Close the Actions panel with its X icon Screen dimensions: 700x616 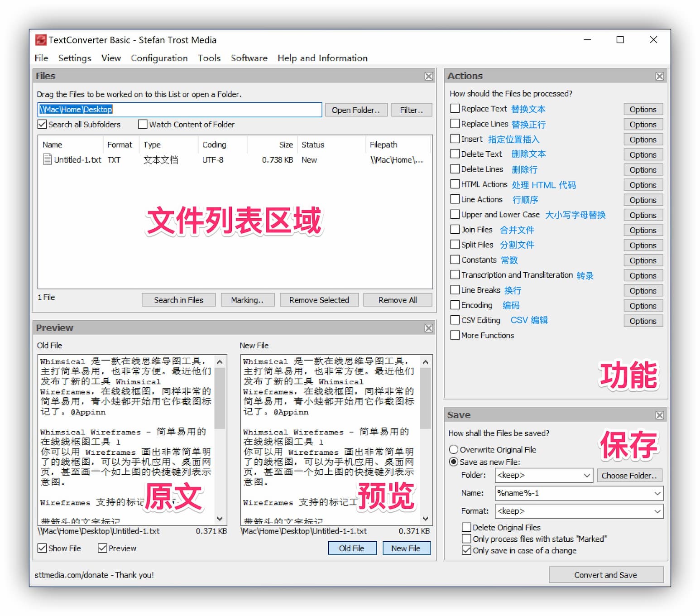[659, 76]
